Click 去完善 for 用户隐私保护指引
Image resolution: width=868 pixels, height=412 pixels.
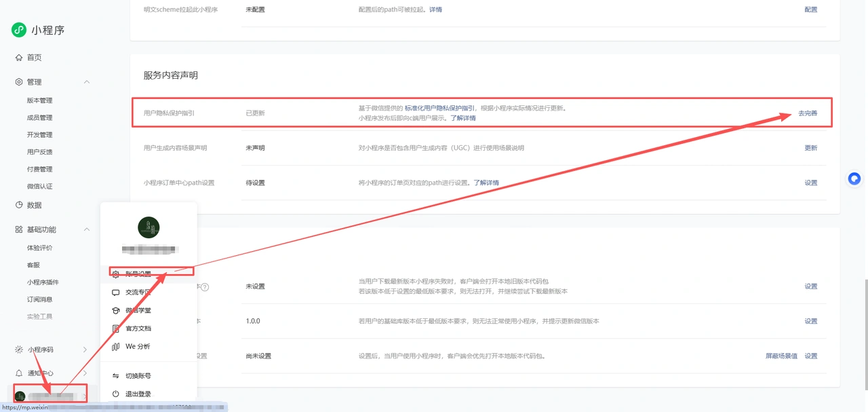[808, 113]
